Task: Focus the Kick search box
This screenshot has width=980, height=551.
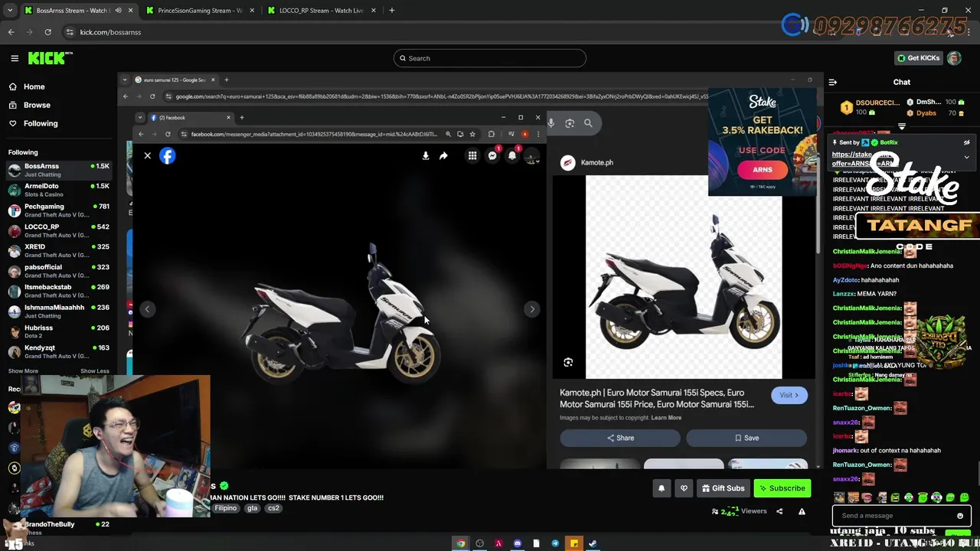Action: [x=490, y=58]
